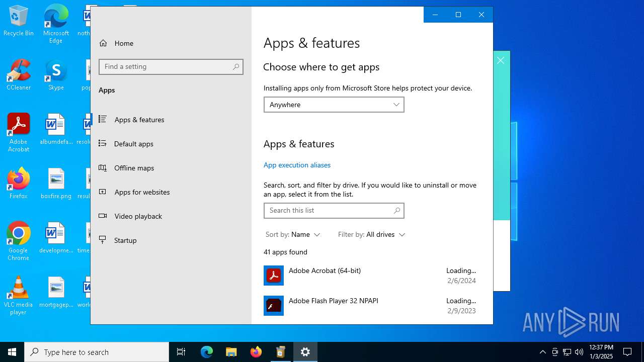The height and width of the screenshot is (362, 644).
Task: Open Windows Start menu
Action: tap(12, 352)
